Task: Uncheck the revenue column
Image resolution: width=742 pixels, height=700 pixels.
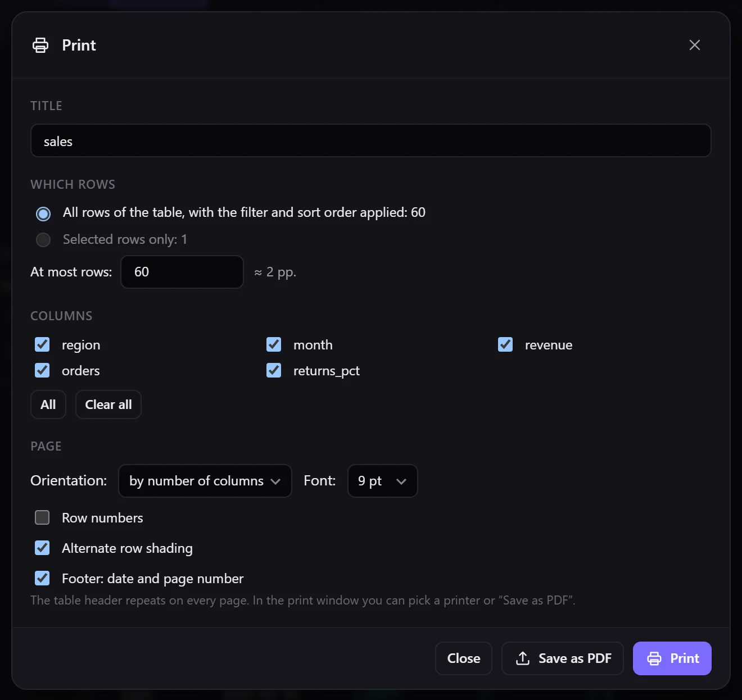Action: coord(505,344)
